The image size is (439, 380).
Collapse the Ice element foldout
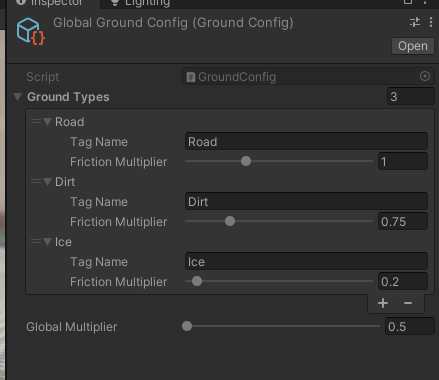[x=48, y=242]
